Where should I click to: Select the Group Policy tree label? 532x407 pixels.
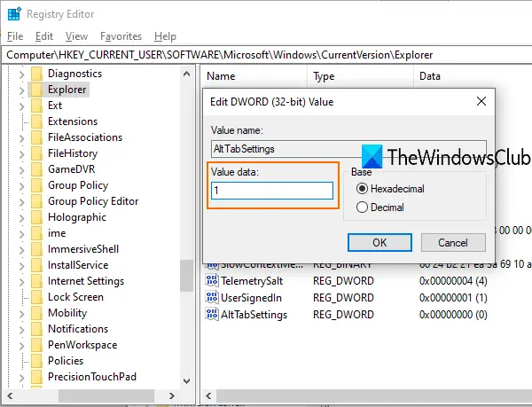tap(78, 185)
